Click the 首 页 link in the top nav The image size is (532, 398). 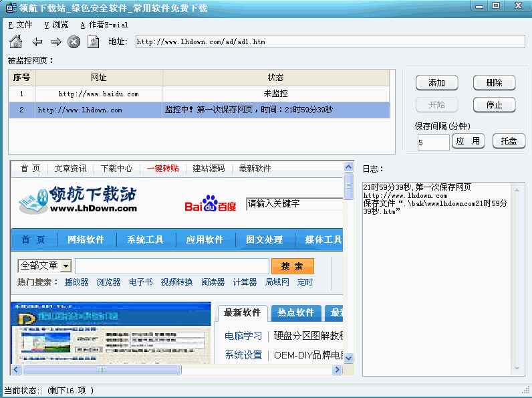point(31,169)
